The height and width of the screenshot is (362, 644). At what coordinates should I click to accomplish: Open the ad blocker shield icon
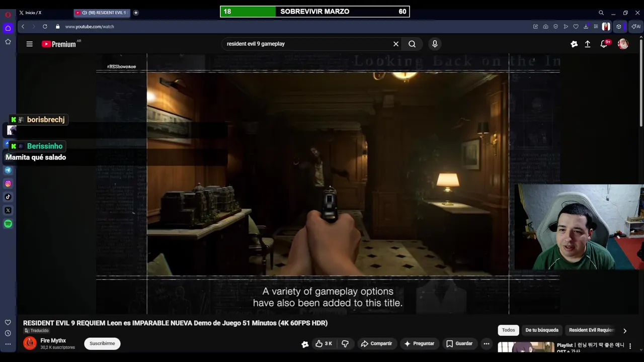[555, 27]
